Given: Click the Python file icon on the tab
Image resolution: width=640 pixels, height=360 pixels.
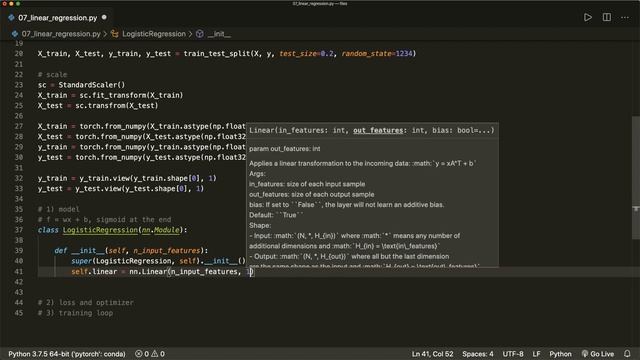Looking at the screenshot, I should 11,18.
